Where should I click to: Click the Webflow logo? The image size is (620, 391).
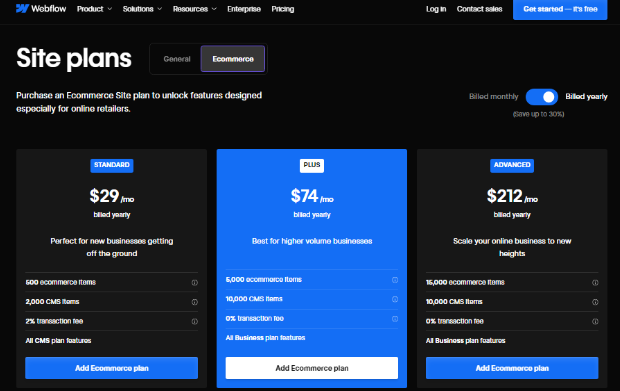[41, 9]
